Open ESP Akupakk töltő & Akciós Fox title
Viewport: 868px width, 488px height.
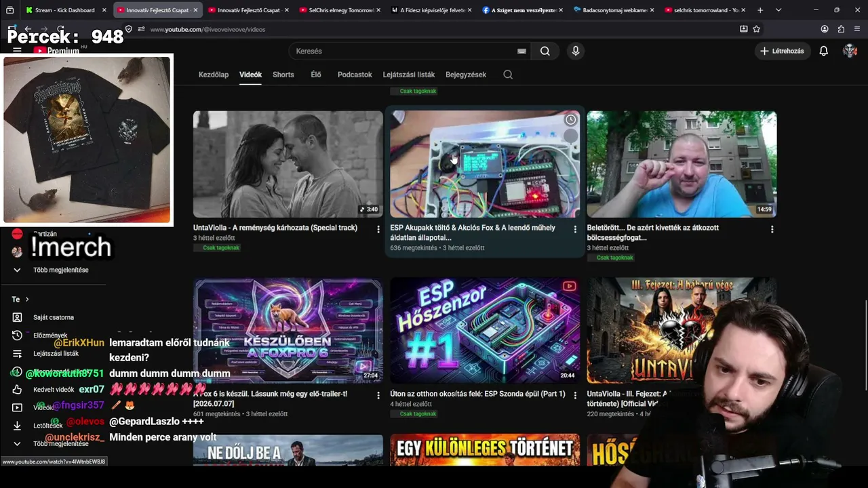[473, 232]
